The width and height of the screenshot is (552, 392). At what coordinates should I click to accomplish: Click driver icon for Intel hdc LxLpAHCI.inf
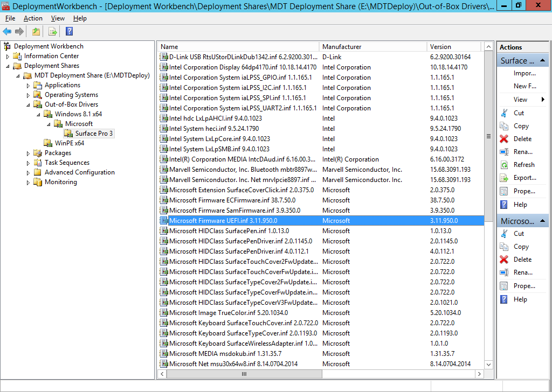[164, 118]
